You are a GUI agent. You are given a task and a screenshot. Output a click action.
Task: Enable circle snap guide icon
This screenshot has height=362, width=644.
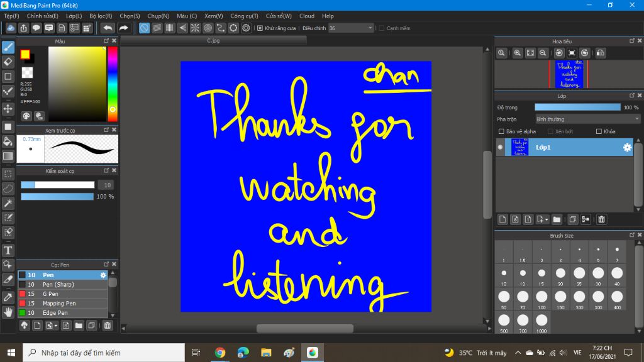tap(208, 28)
